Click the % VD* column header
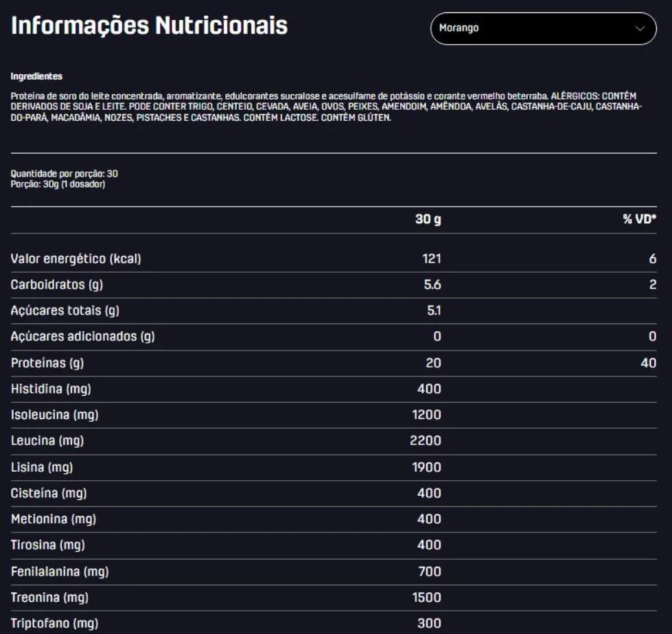This screenshot has height=634, width=672. pos(639,220)
